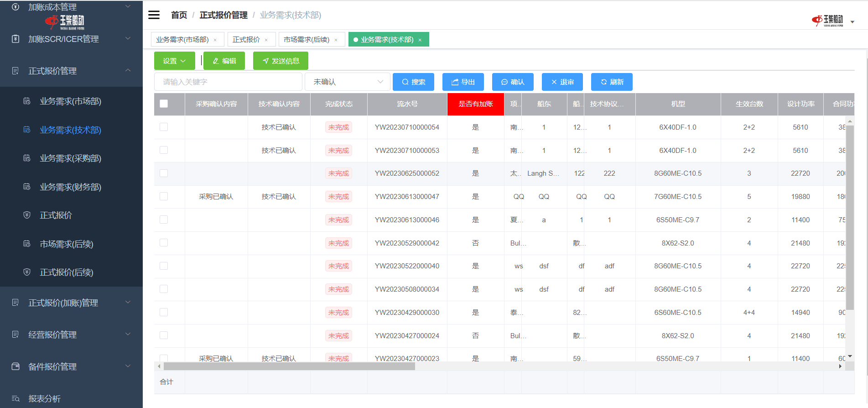Viewport: 868px width, 408px height.
Task: Click the 报表分析 icon in sidebar
Action: pos(16,398)
